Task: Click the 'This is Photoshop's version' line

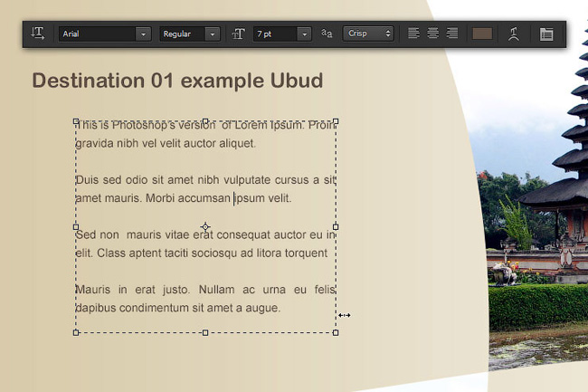Action: pyautogui.click(x=205, y=125)
